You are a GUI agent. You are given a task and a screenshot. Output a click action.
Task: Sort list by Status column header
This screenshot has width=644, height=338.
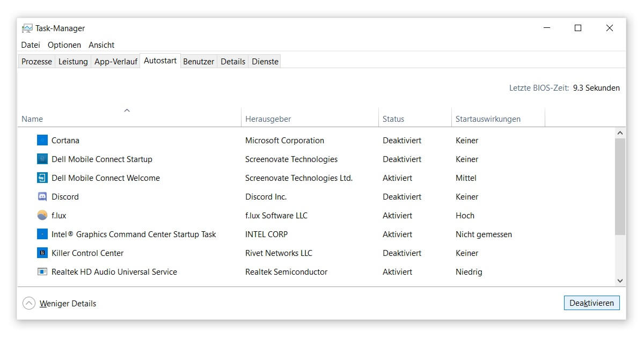(x=393, y=119)
